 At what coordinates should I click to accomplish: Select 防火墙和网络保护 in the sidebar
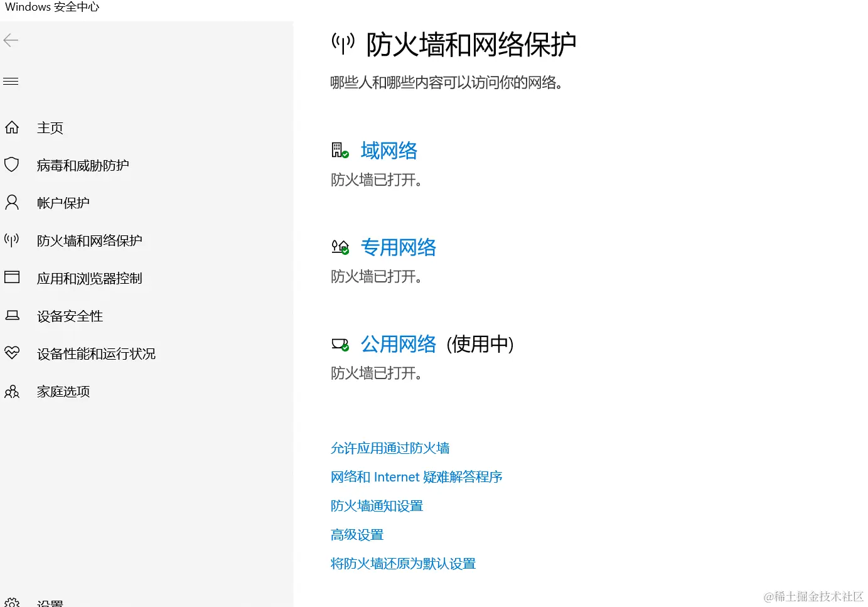click(x=89, y=240)
